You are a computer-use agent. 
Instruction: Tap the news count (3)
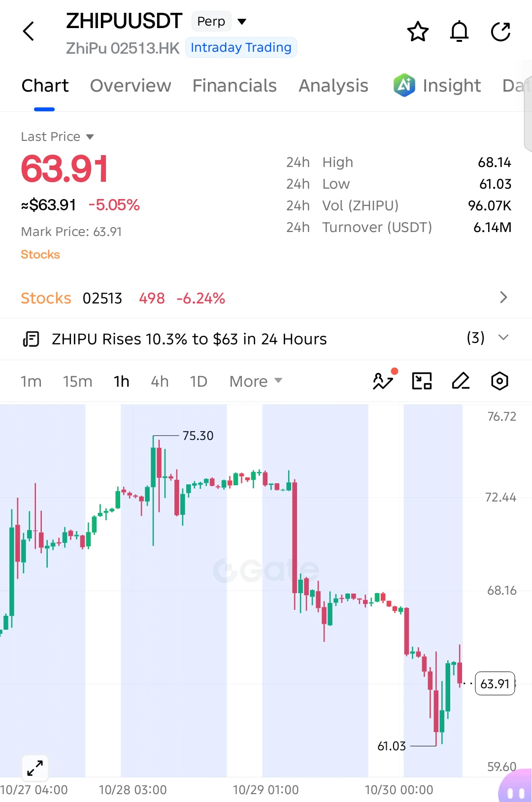click(475, 337)
